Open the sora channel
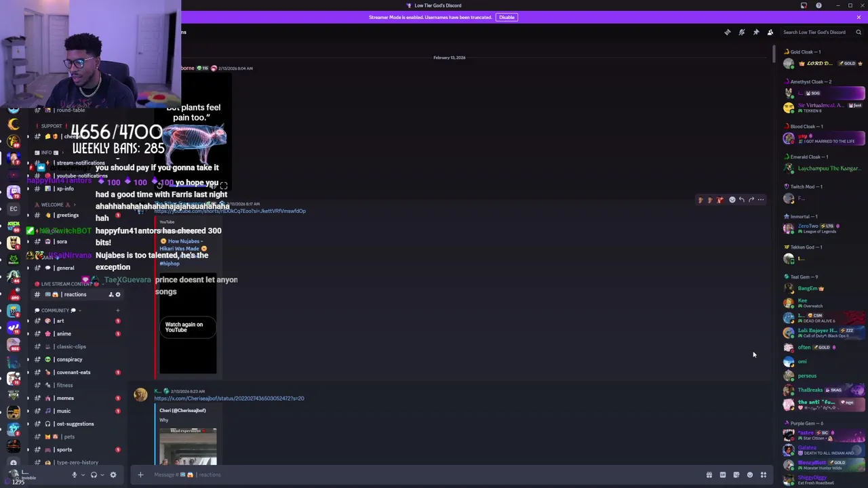The width and height of the screenshot is (868, 488). (78, 241)
